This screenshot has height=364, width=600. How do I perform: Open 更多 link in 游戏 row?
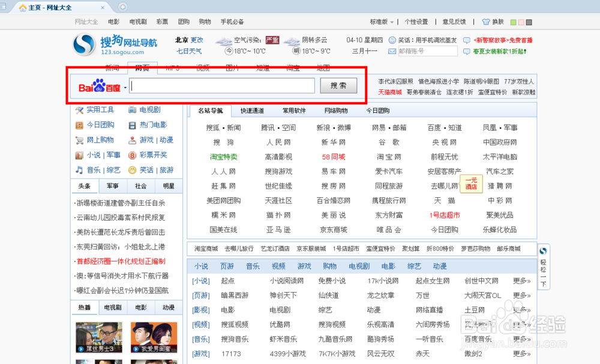click(522, 354)
